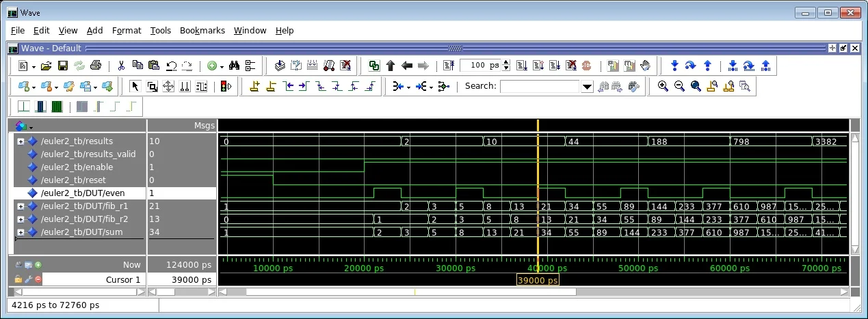Toggle the solid green wave format icon
The width and height of the screenshot is (868, 319).
coord(57,107)
